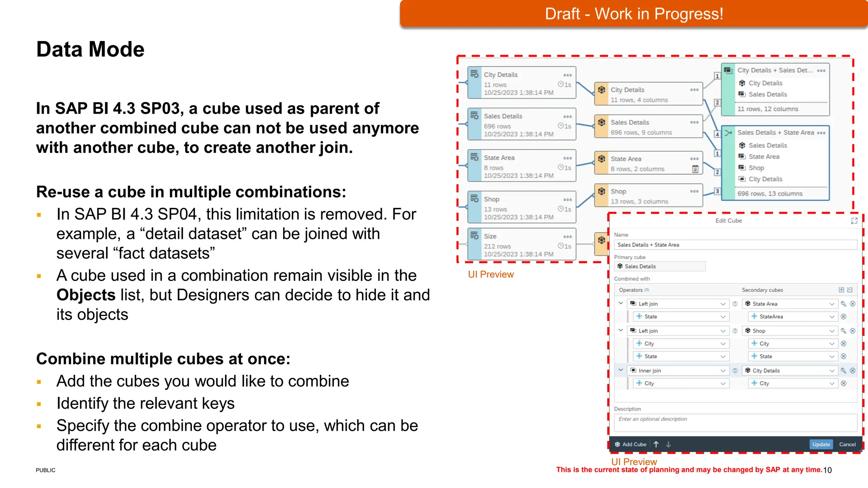Click the Name field containing Sales Details + State Area
868x488 pixels.
(735, 245)
